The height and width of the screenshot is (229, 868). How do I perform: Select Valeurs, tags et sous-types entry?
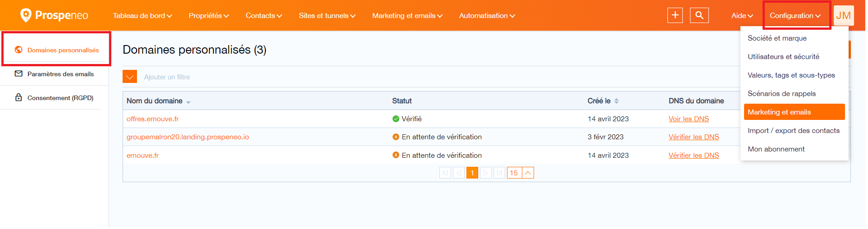tap(795, 75)
